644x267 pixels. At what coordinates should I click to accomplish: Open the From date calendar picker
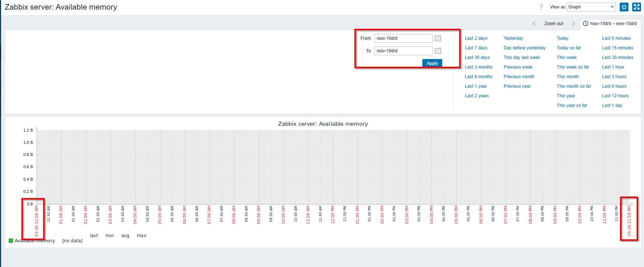pyautogui.click(x=438, y=38)
